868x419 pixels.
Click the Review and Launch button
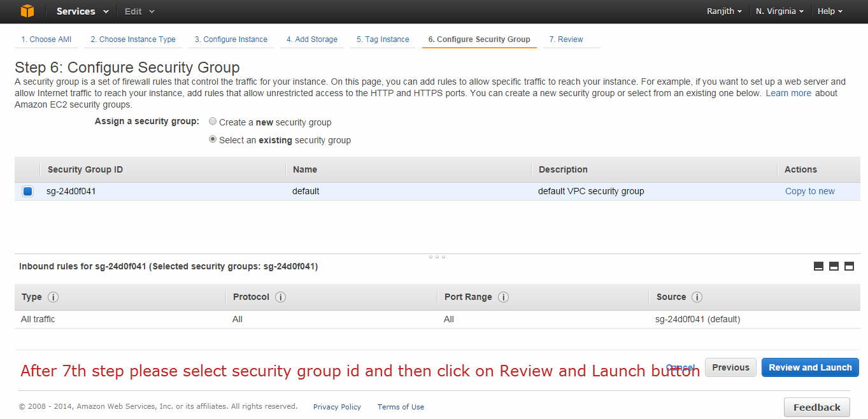[810, 367]
